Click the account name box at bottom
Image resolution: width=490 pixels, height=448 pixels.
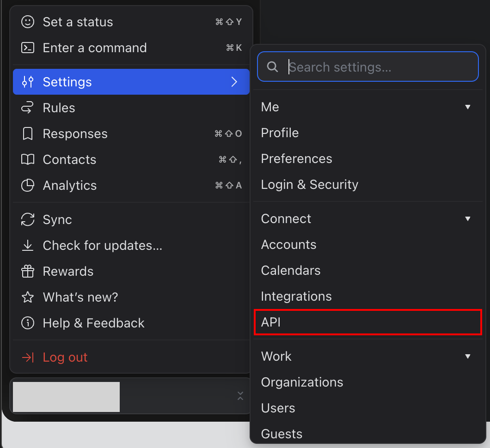point(66,397)
